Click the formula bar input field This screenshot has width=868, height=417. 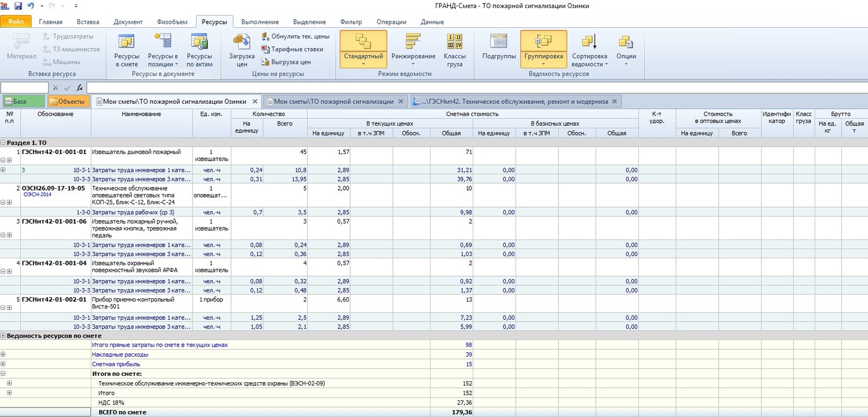coord(475,88)
